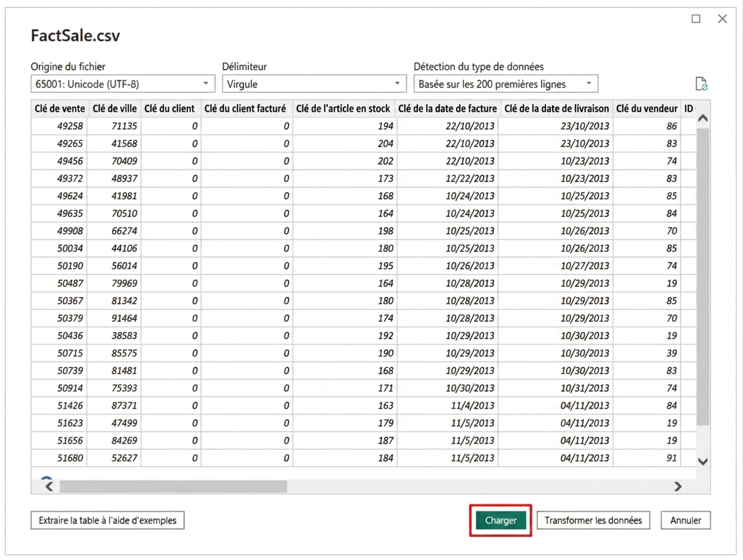Click article key value 202
Screen dimensions: 743x560
click(385, 161)
